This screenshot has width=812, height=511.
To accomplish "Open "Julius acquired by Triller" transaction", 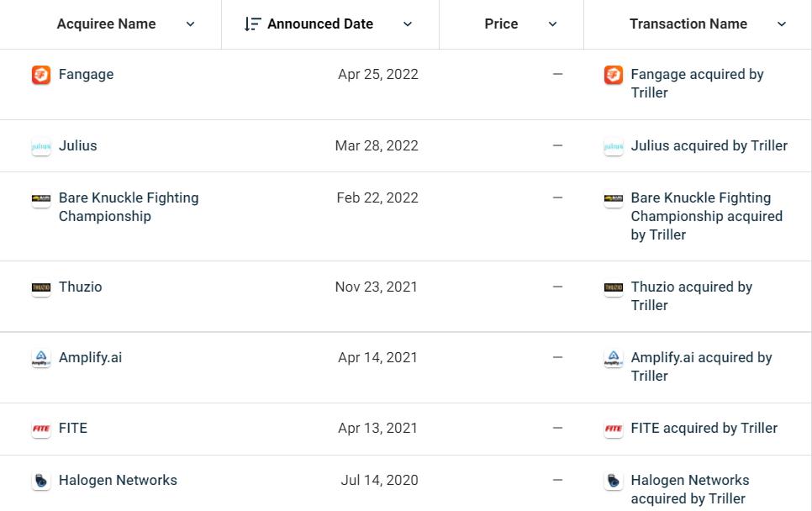I will pos(709,145).
